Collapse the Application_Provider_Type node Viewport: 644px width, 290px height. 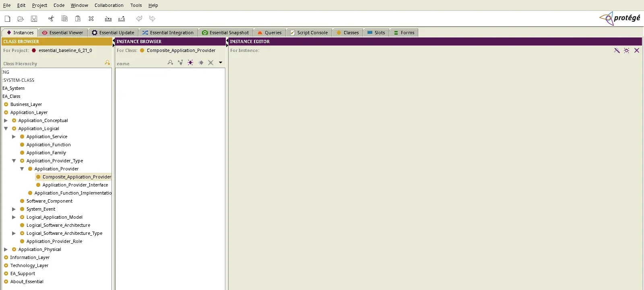click(x=14, y=161)
